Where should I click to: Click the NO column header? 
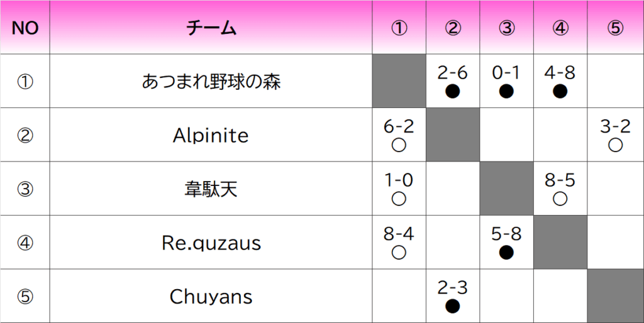pyautogui.click(x=25, y=28)
